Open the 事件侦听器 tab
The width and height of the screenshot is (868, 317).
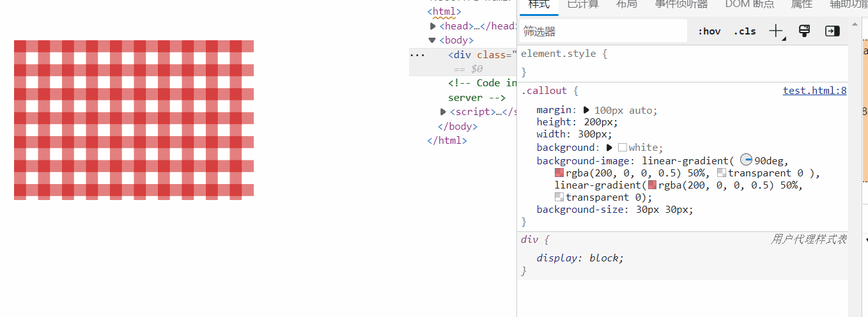pyautogui.click(x=681, y=4)
